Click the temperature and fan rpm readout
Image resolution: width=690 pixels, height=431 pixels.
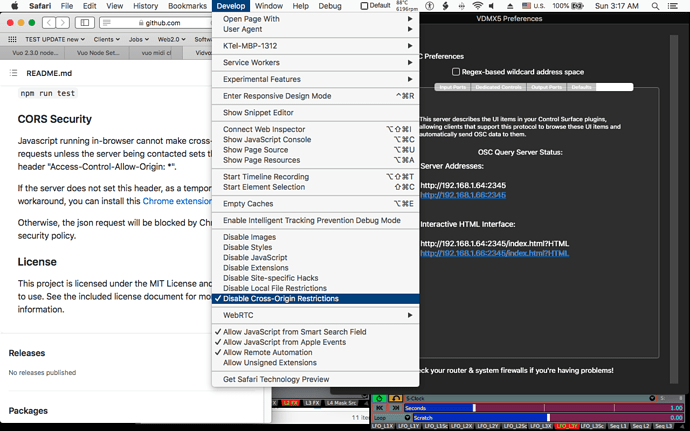407,6
